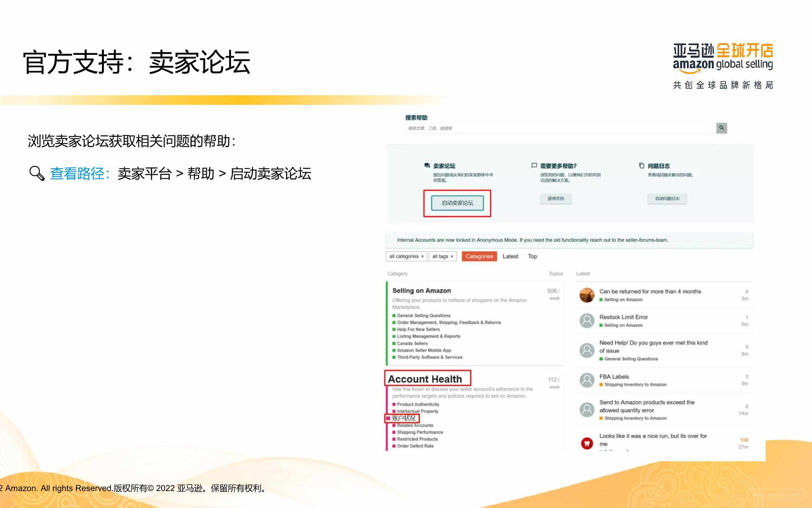Screen dimensions: 812x508
Task: Click Selling on Amazon tag under Restock Limit Error
Action: [x=623, y=325]
